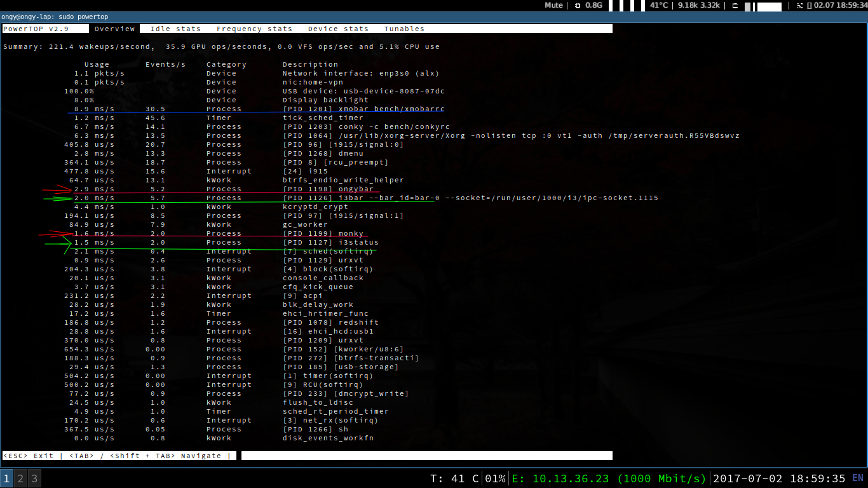868x488 pixels.
Task: Open the Tunables tab
Action: click(404, 29)
